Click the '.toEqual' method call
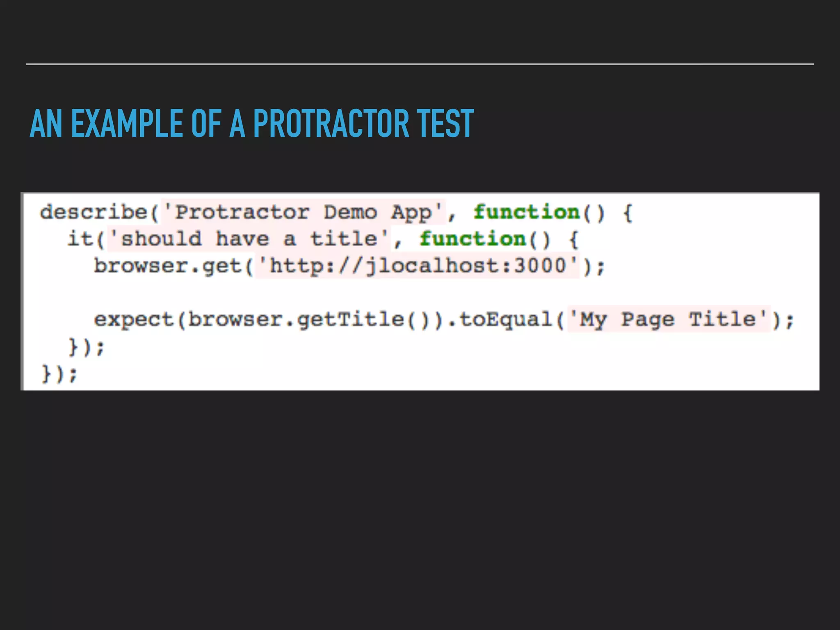The height and width of the screenshot is (630, 840). point(500,320)
